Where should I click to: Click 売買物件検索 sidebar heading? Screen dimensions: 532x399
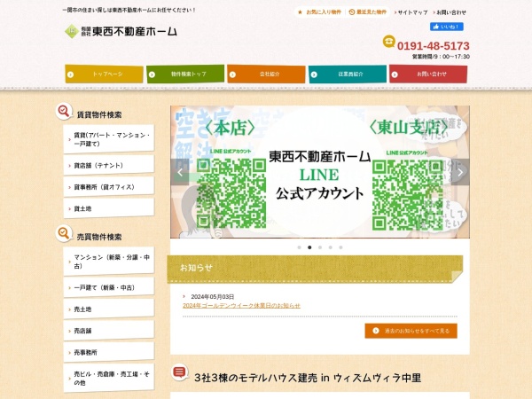pyautogui.click(x=99, y=237)
